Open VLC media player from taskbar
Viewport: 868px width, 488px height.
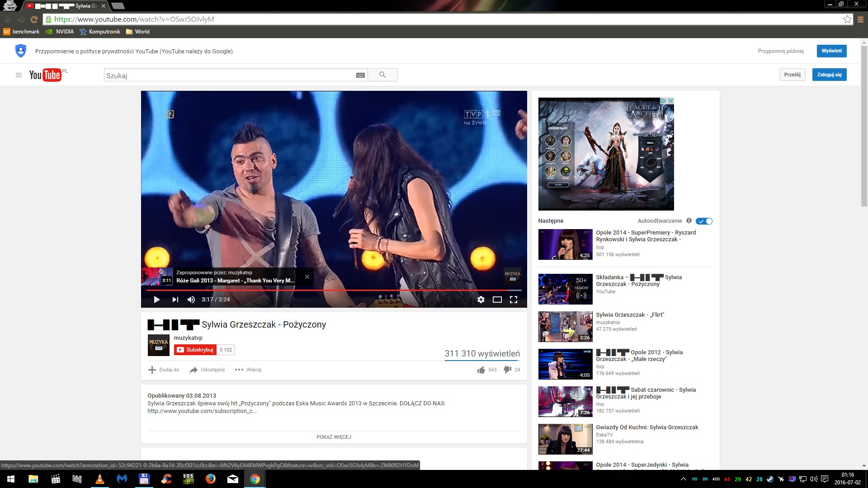coord(100,479)
